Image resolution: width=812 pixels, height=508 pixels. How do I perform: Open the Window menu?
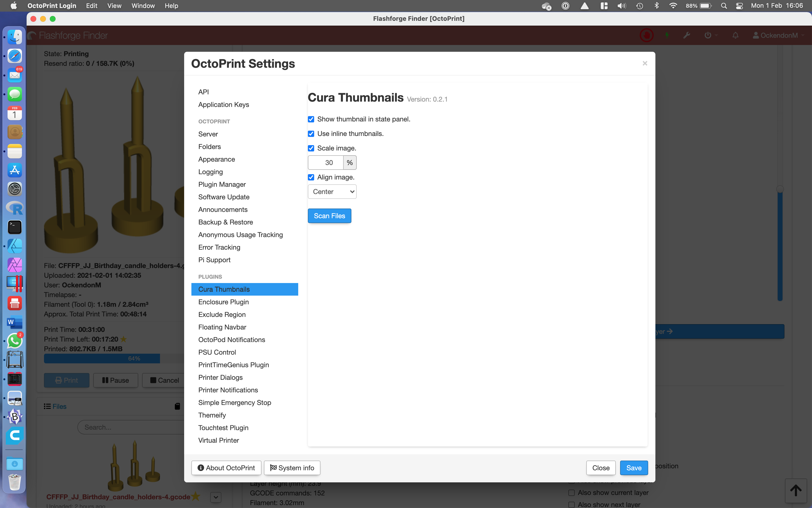[x=143, y=6]
